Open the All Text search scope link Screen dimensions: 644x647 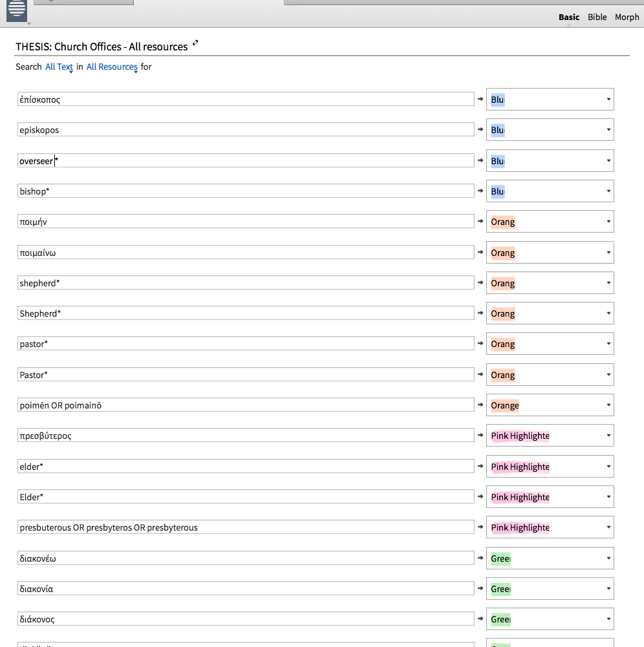(59, 67)
